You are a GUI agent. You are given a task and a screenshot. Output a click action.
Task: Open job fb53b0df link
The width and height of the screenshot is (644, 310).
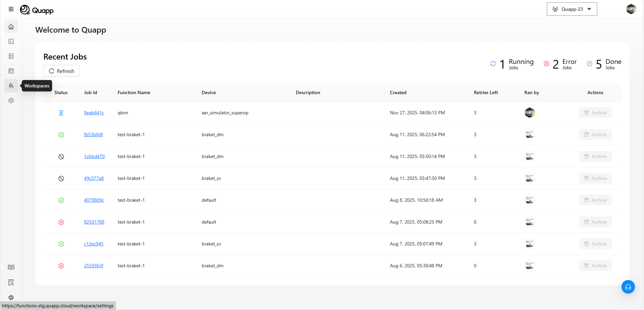(93, 134)
